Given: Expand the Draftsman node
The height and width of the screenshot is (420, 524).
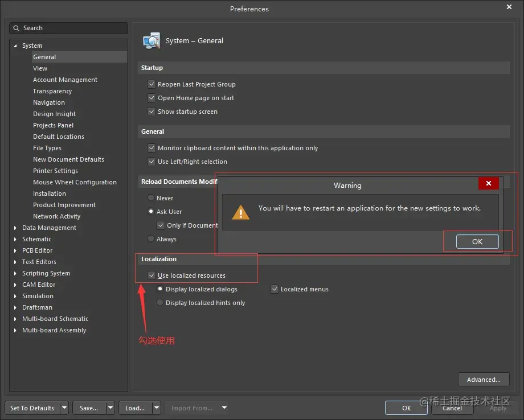Looking at the screenshot, I should (x=15, y=307).
